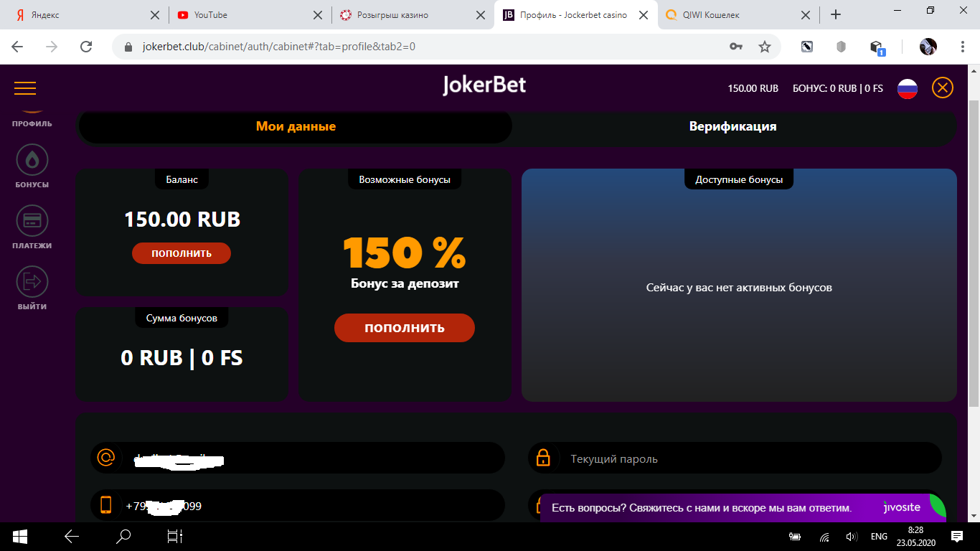Switch to the Розыгрыш казино tab
This screenshot has height=551, width=980.
point(413,15)
